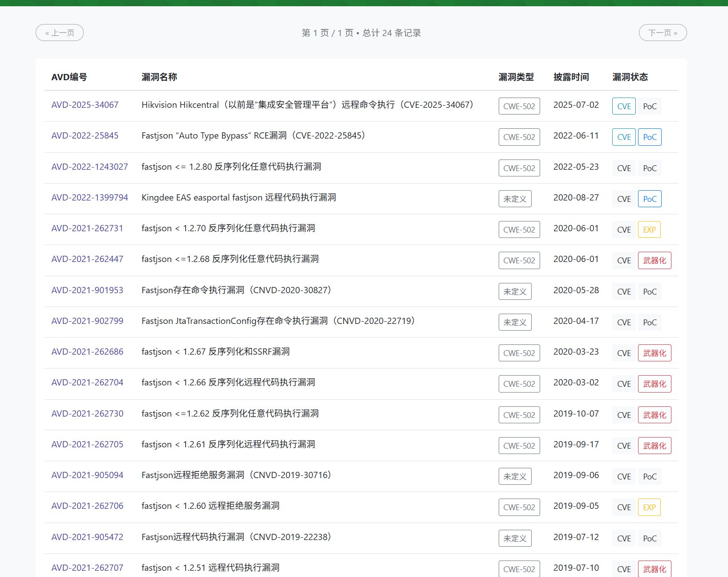The width and height of the screenshot is (728, 577).
Task: Open the AVD-2022-1243027 entry
Action: click(90, 167)
